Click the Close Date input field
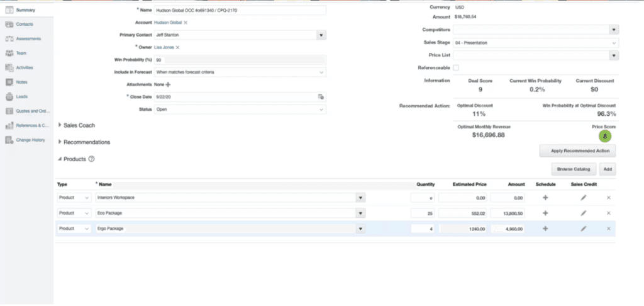This screenshot has width=644, height=306. pos(235,97)
